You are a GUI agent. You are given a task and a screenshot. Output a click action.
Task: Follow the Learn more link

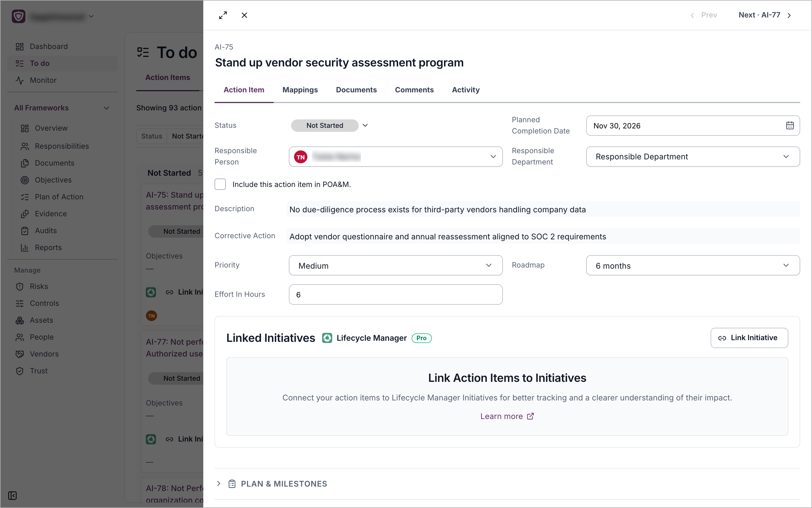pyautogui.click(x=507, y=416)
